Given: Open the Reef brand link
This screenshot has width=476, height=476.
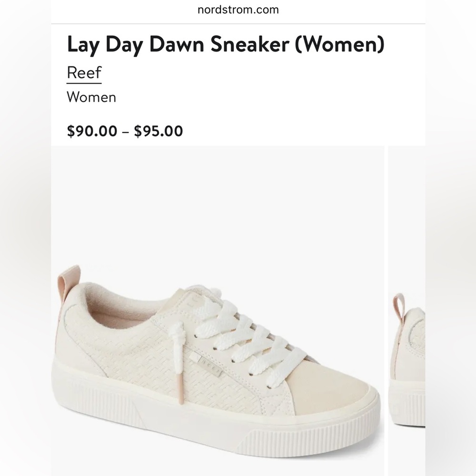Looking at the screenshot, I should pos(84,73).
